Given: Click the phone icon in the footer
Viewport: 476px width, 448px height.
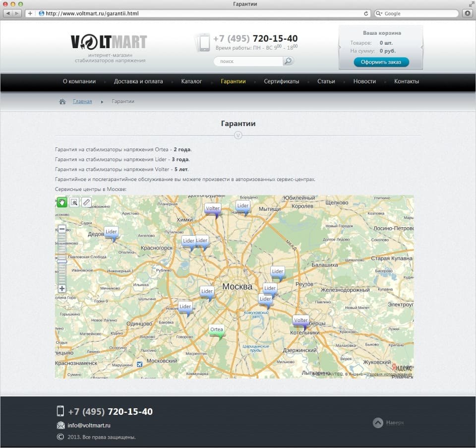Looking at the screenshot, I should (x=60, y=411).
